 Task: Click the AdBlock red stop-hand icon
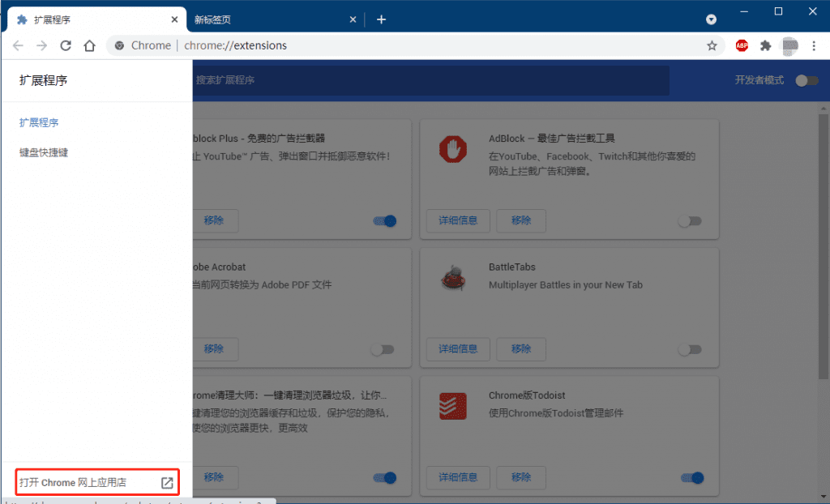pos(454,150)
